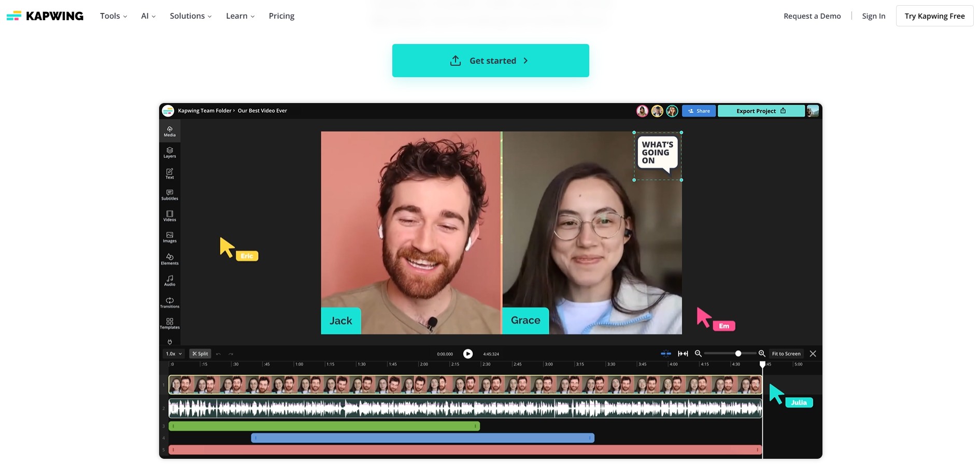Viewport: 980px width, 465px height.
Task: Expand the AI navigation menu
Action: pyautogui.click(x=148, y=16)
